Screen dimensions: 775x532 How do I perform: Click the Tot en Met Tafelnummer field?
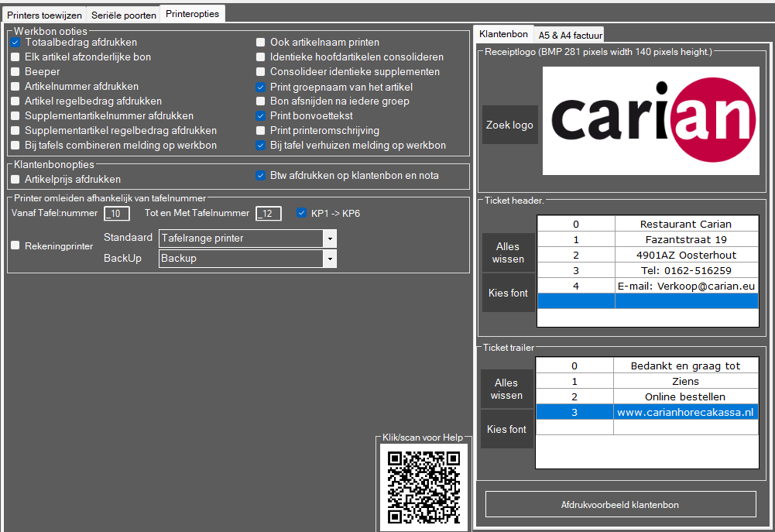pyautogui.click(x=269, y=214)
